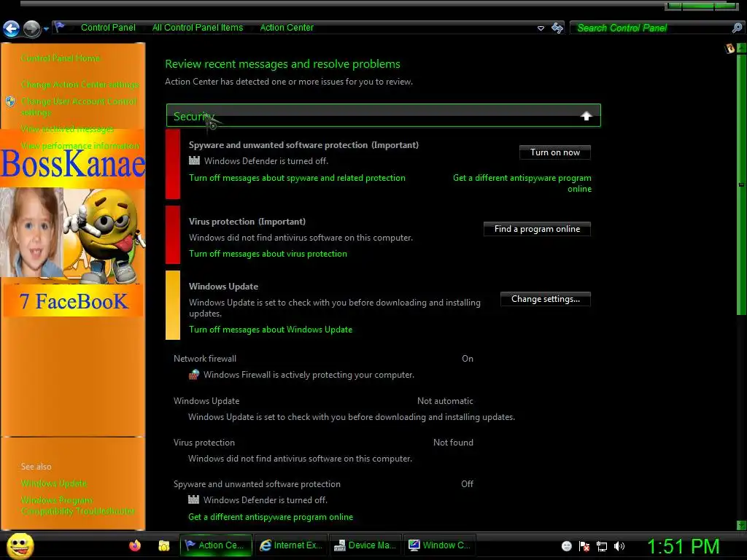Click the Action Center flag icon in address bar
This screenshot has height=560, width=747.
pos(60,27)
